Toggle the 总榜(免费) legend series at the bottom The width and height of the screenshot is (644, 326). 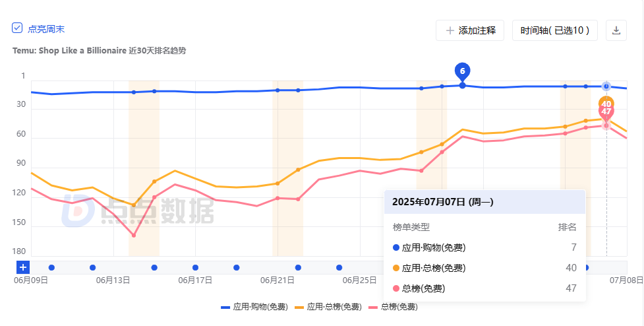point(394,307)
